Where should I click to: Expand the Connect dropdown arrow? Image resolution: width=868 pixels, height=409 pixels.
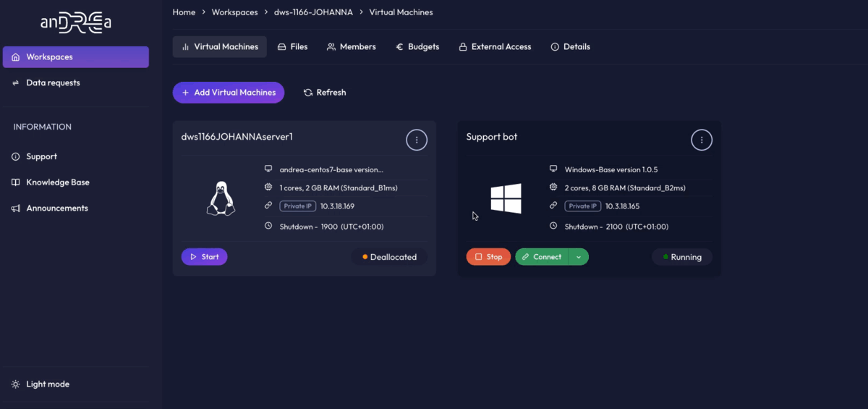(x=579, y=257)
